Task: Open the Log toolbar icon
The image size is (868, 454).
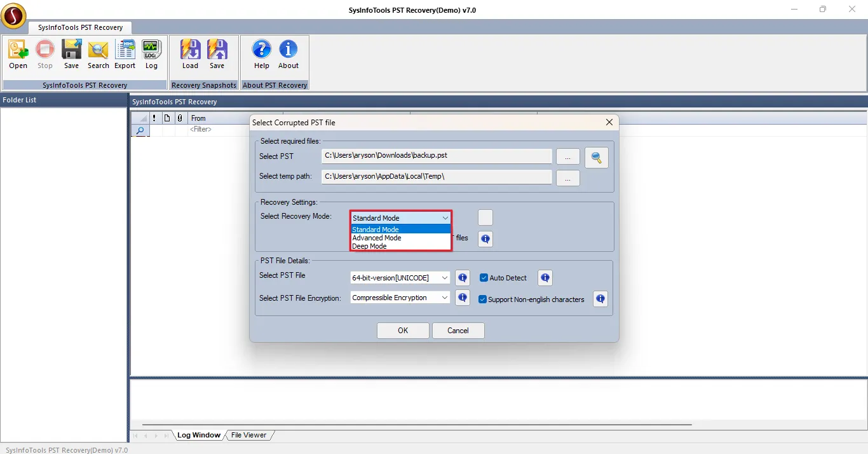Action: [151, 54]
